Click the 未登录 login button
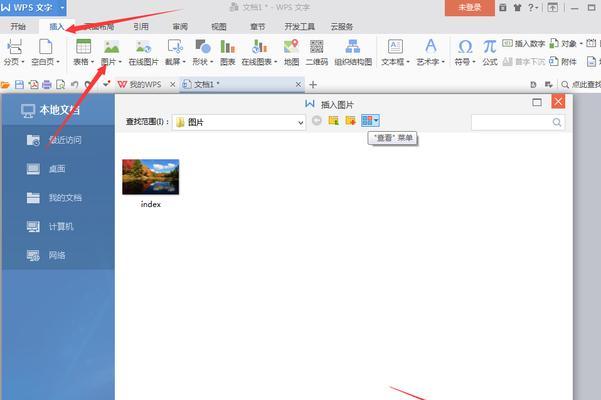This screenshot has height=400, width=601. pos(469,7)
